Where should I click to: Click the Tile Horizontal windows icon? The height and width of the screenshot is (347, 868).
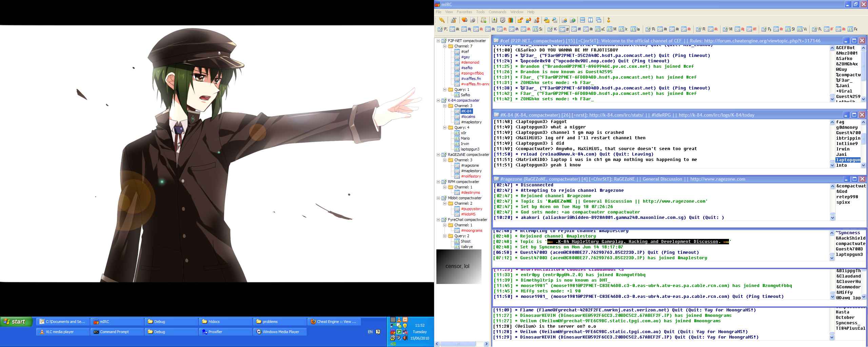click(x=583, y=20)
